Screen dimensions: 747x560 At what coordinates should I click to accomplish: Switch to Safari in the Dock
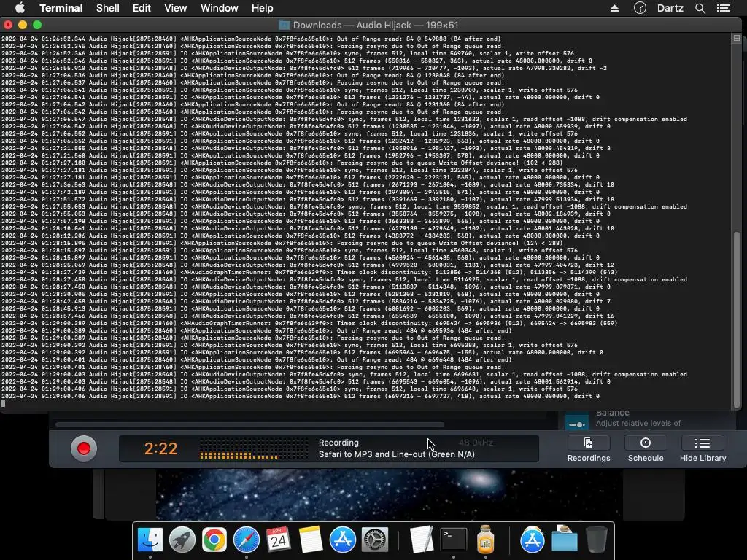247,540
